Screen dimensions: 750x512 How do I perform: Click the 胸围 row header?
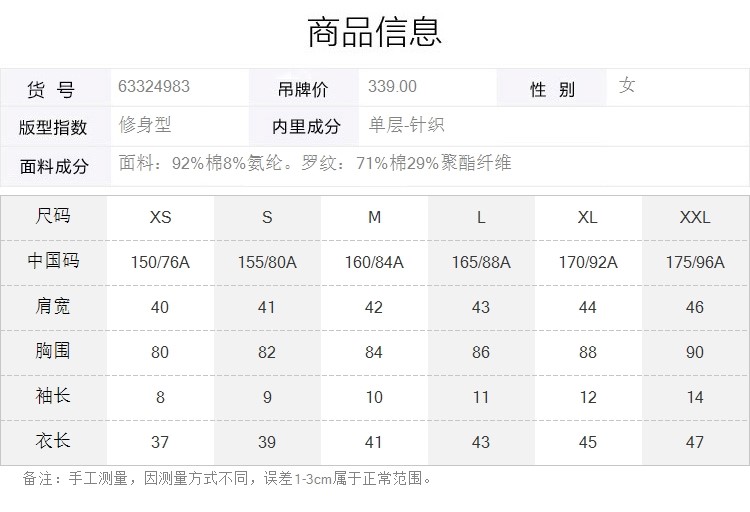[x=53, y=351]
